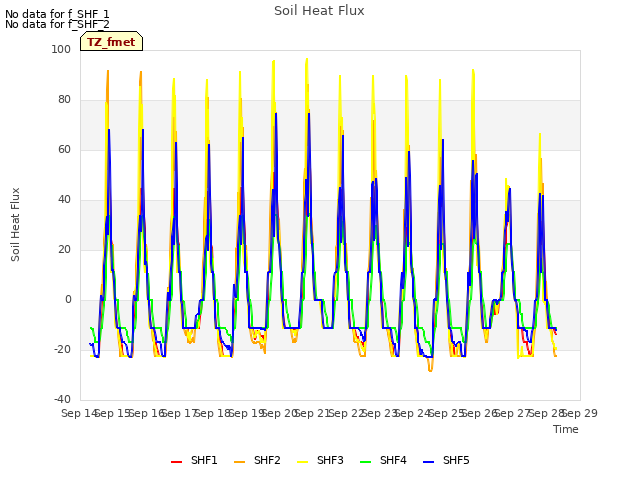Click the yellow SHF3 legend color marker
The image size is (640, 480).
tap(302, 462)
